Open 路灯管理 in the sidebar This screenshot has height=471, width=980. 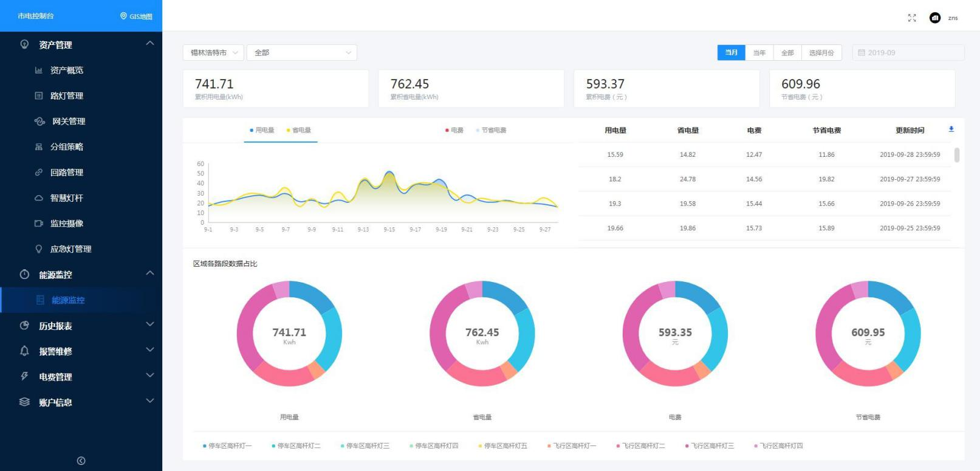[67, 96]
